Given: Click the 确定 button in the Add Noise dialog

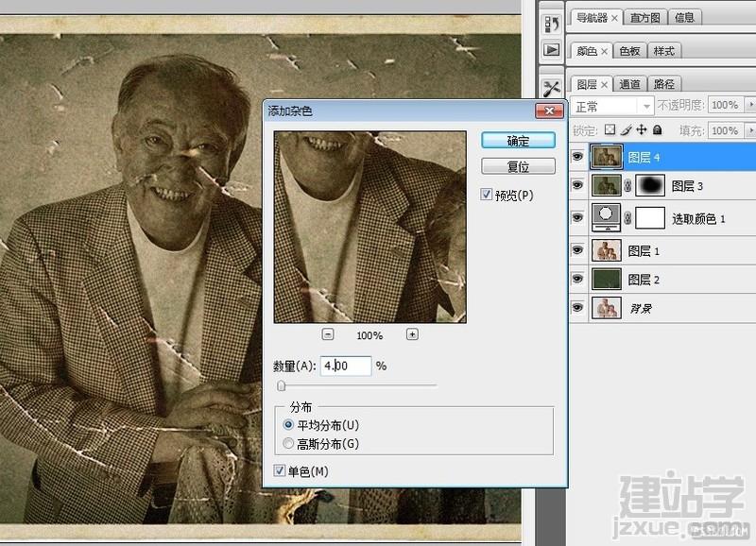Looking at the screenshot, I should (x=518, y=140).
